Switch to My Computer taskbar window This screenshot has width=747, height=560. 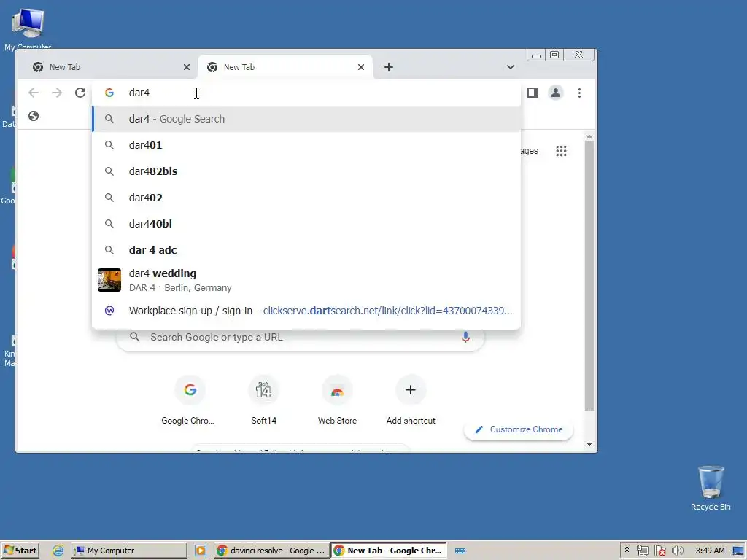[x=129, y=551]
